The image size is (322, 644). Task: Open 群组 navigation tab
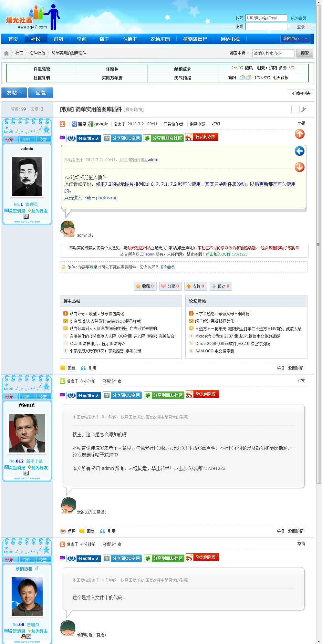tap(58, 39)
